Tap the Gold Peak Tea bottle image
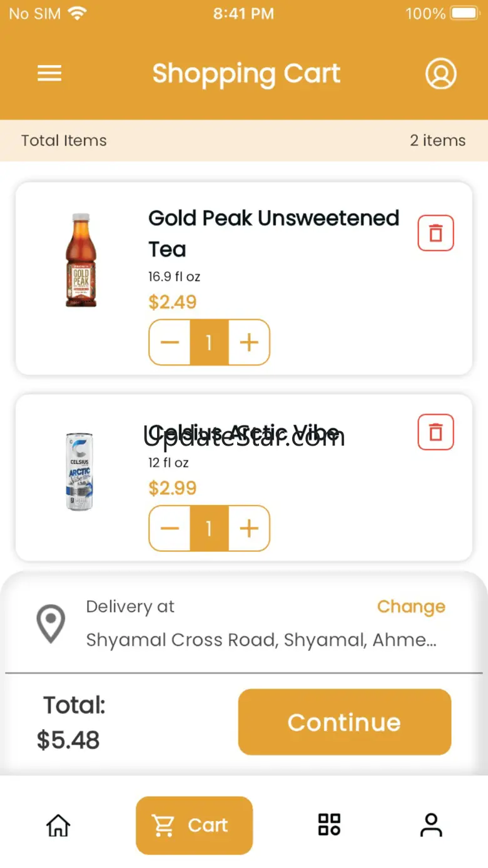Image resolution: width=488 pixels, height=868 pixels. (81, 260)
